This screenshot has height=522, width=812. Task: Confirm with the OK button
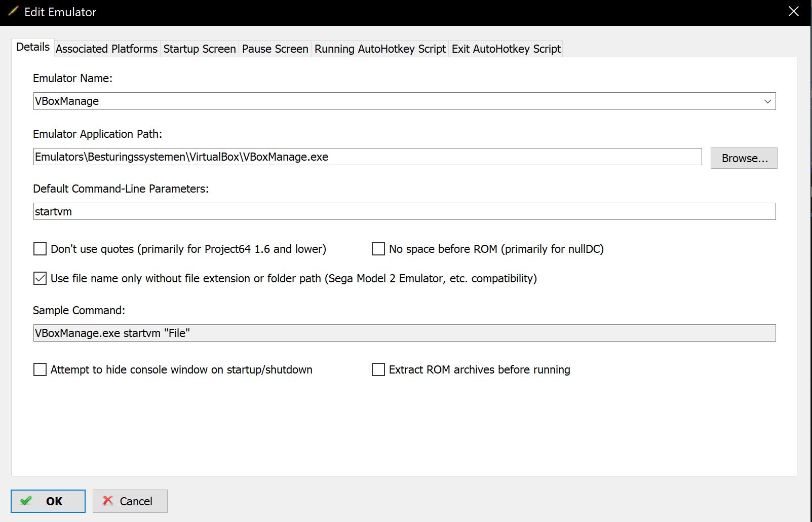[48, 501]
